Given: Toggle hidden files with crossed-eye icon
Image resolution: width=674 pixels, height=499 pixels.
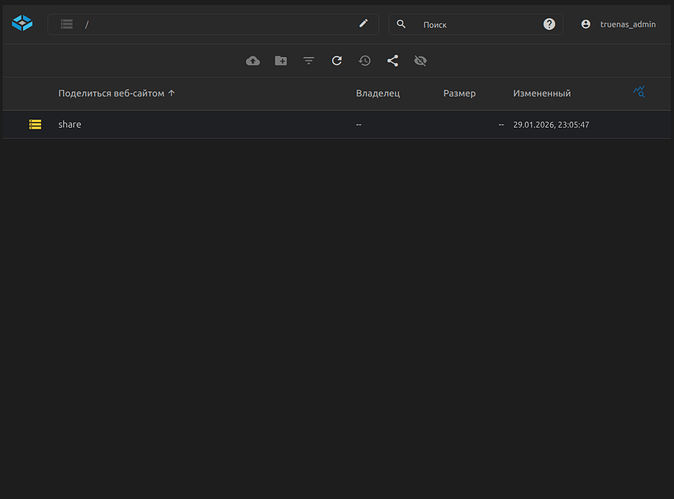Looking at the screenshot, I should [421, 61].
